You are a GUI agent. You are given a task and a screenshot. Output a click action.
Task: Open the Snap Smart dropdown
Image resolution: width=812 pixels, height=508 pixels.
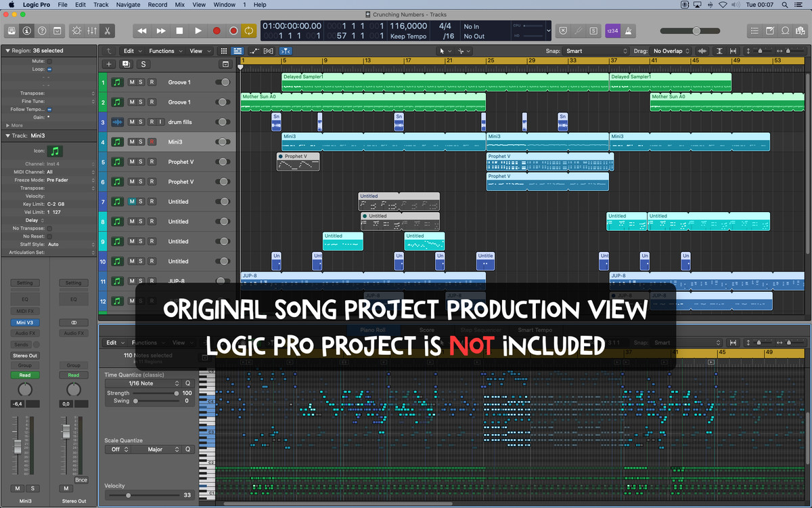click(x=597, y=51)
